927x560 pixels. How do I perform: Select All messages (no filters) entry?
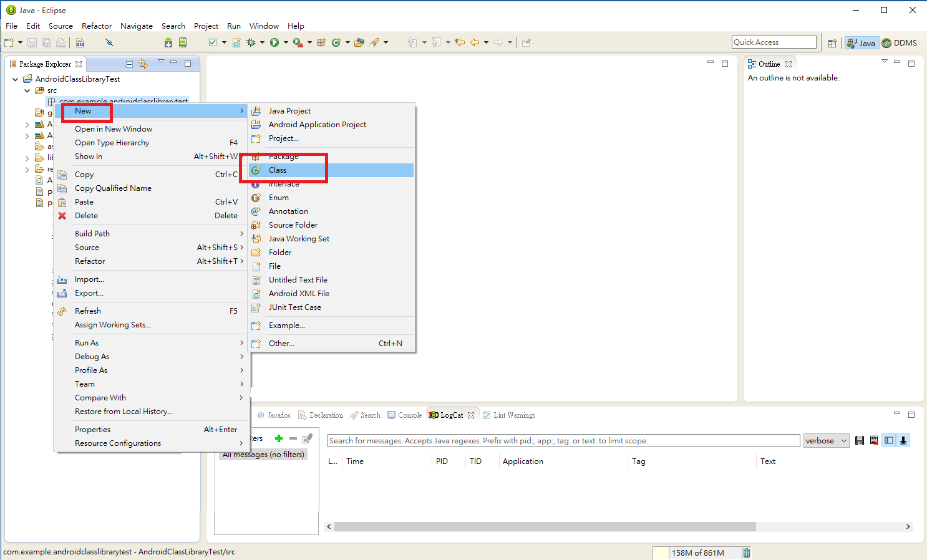coord(263,455)
